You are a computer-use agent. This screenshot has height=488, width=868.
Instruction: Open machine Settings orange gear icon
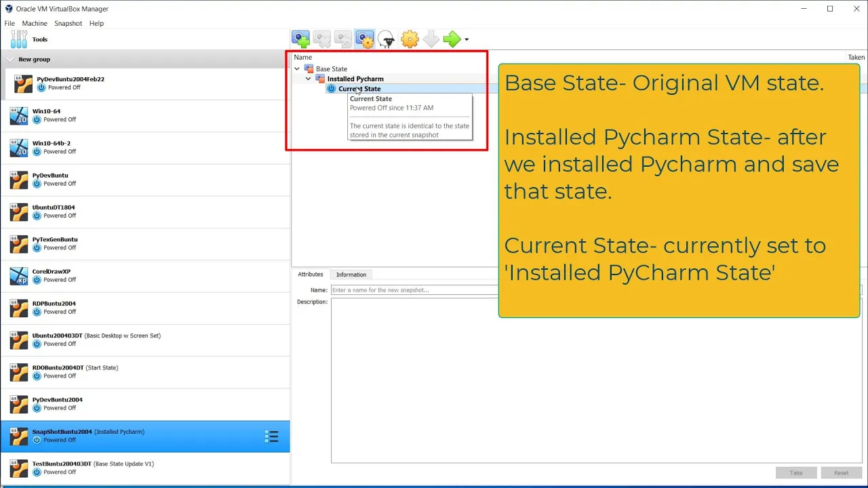(410, 39)
